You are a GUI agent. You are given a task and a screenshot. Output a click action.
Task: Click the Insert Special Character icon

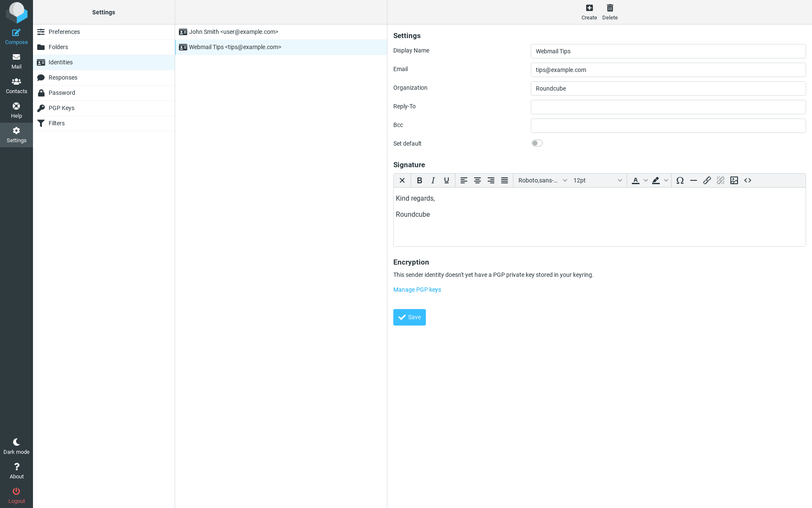[x=680, y=179]
